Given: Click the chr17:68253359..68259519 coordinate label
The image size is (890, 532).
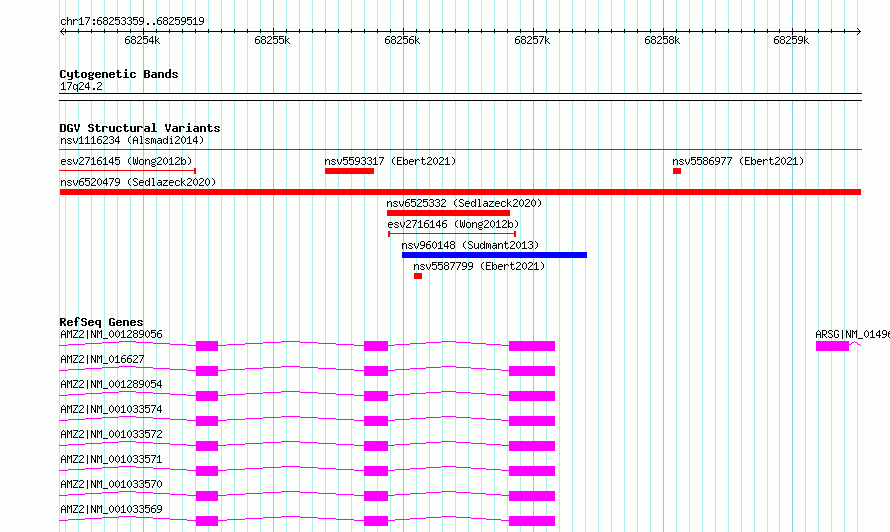Looking at the screenshot, I should tap(132, 21).
